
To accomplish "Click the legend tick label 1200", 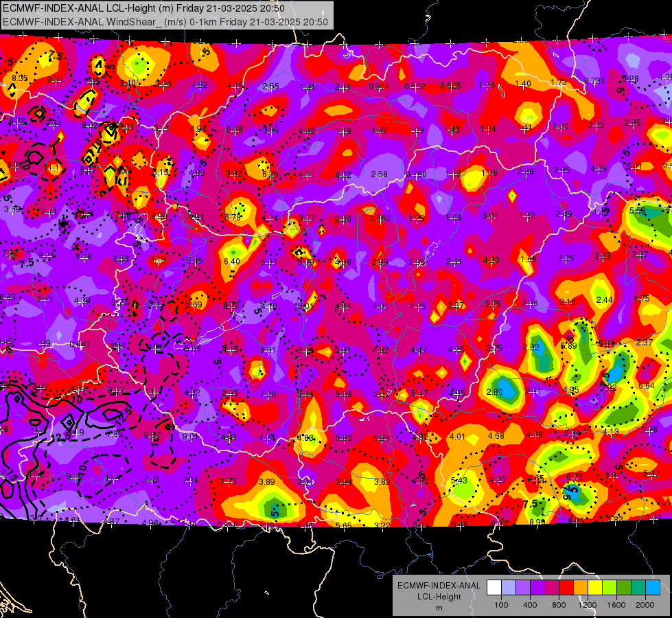I will 588,605.
